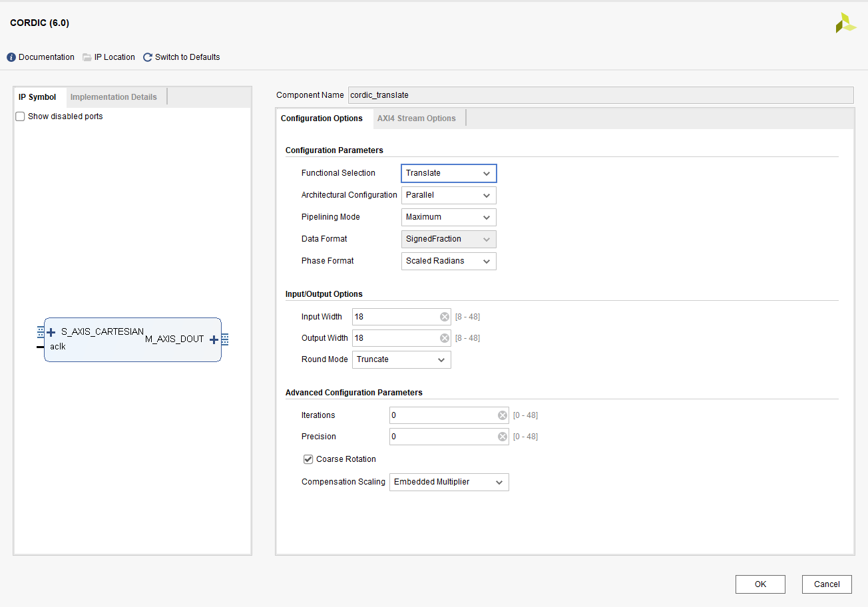Viewport: 868px width, 607px height.
Task: Click the Switch to Defaults refresh icon
Action: pyautogui.click(x=148, y=57)
